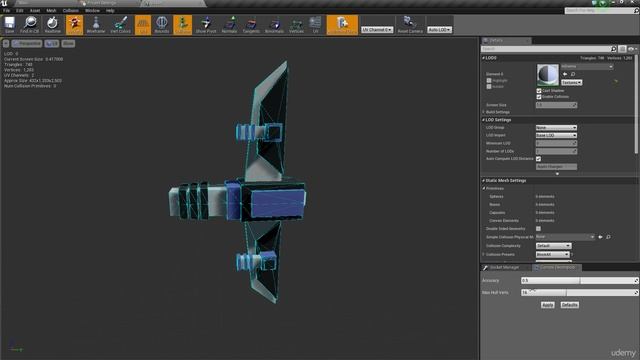Toggle the Sockets display icon
The height and width of the screenshot is (360, 640).
click(x=74, y=24)
